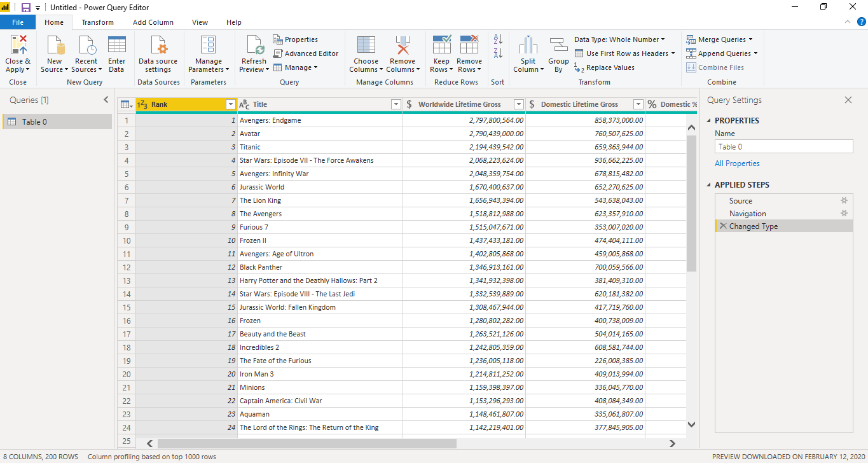Click the horizontal scrollbar right arrow
This screenshot has width=868, height=463.
point(672,443)
